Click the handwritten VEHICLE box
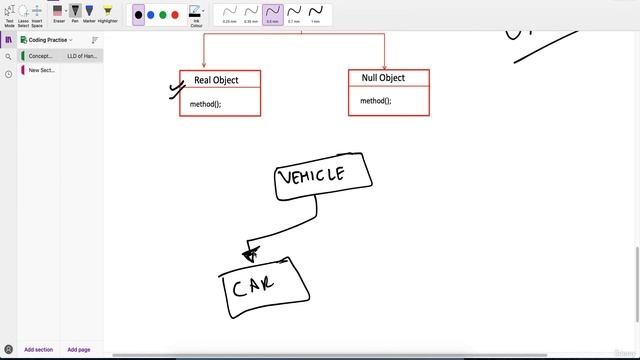Screen dimensions: 640x360 pyautogui.click(x=323, y=176)
